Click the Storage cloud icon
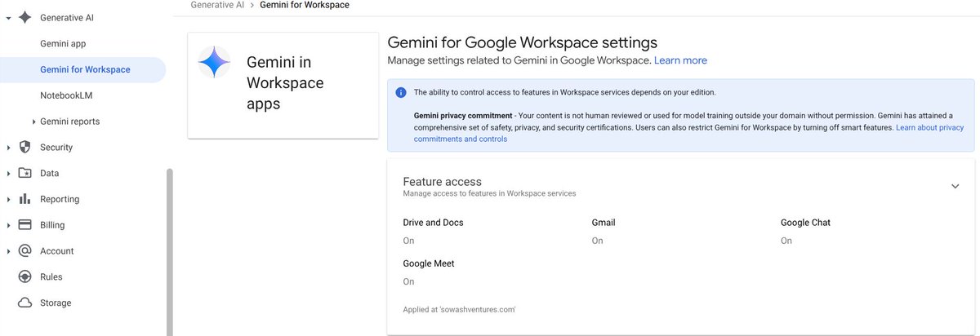Screen dimensions: 980x336 24,303
